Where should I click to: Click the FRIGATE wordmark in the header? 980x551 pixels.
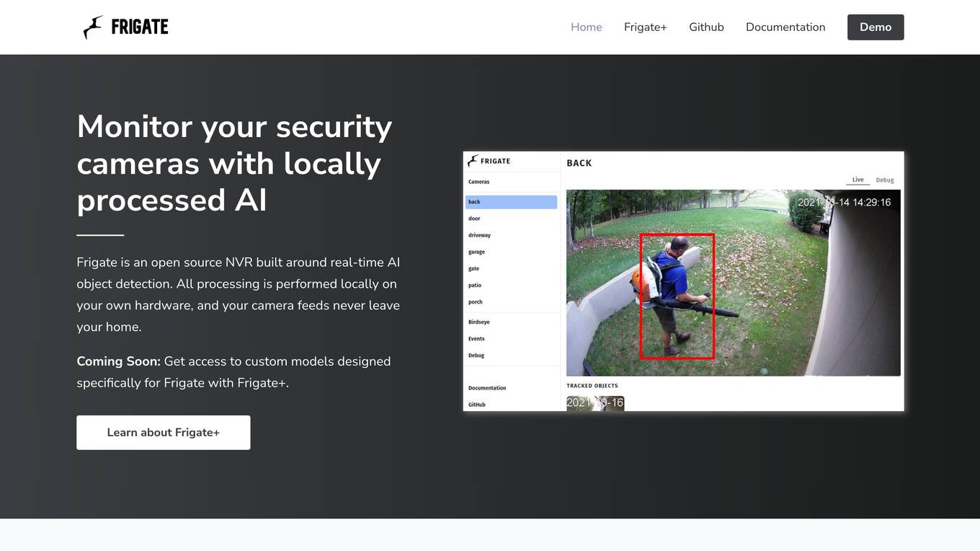140,27
